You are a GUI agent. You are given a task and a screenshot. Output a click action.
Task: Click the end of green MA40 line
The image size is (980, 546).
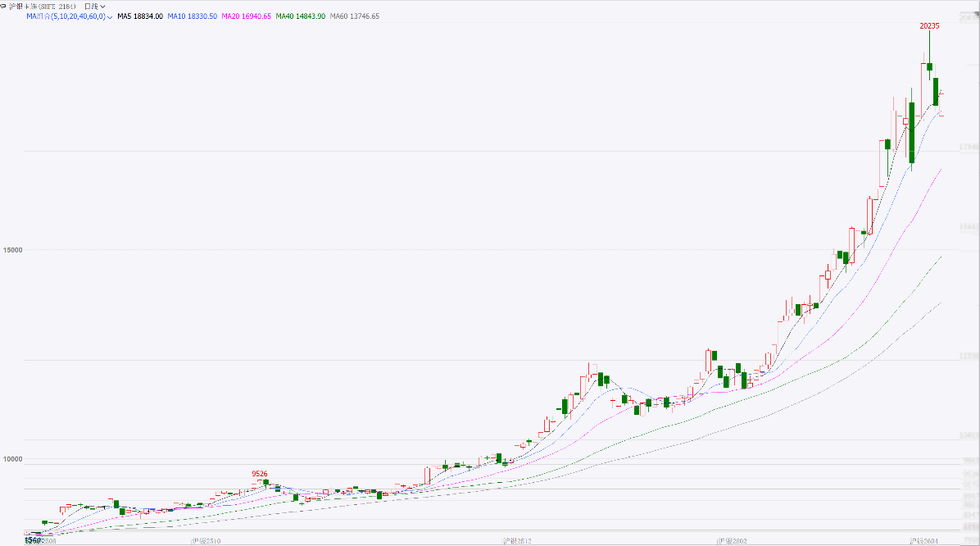pyautogui.click(x=941, y=257)
